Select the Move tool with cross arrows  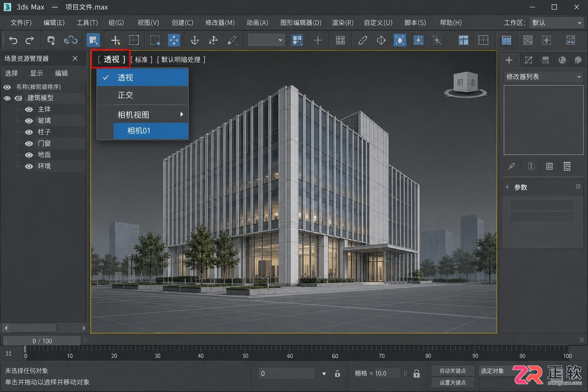pyautogui.click(x=174, y=40)
